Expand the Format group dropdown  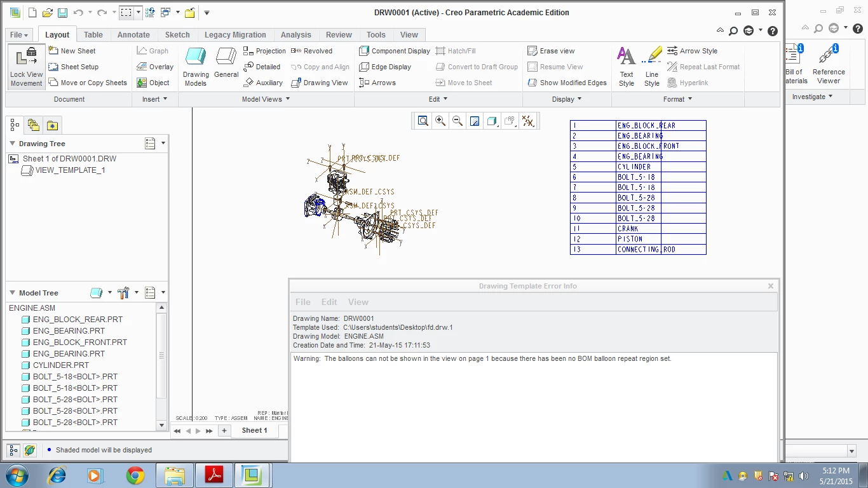tap(677, 99)
